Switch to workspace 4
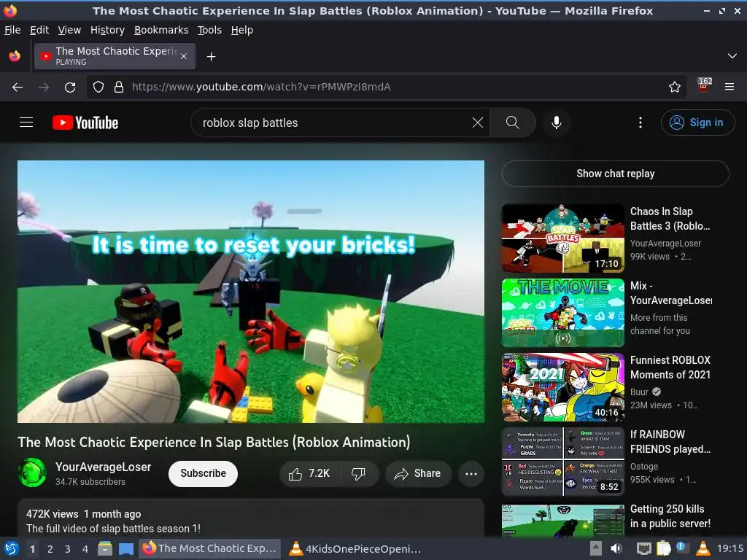Image resolution: width=747 pixels, height=560 pixels. (x=85, y=549)
